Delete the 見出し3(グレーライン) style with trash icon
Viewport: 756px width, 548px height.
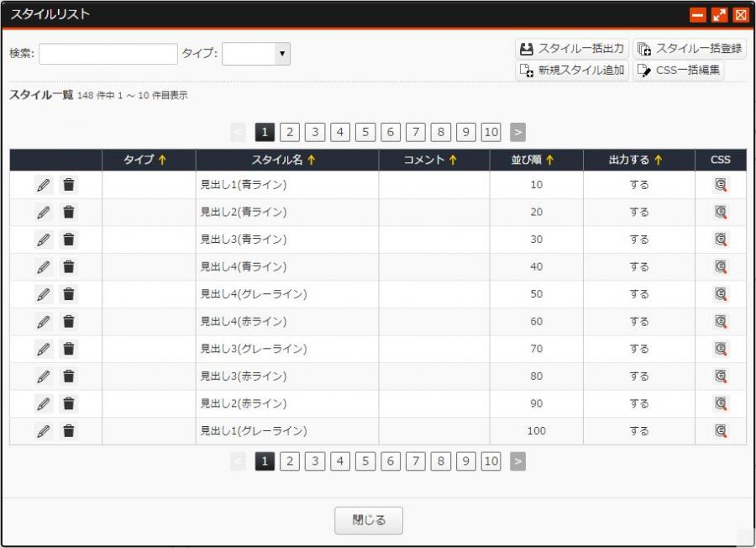69,349
